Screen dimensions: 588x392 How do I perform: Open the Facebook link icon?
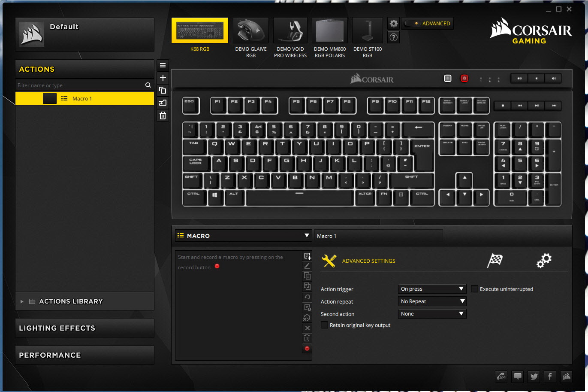550,377
